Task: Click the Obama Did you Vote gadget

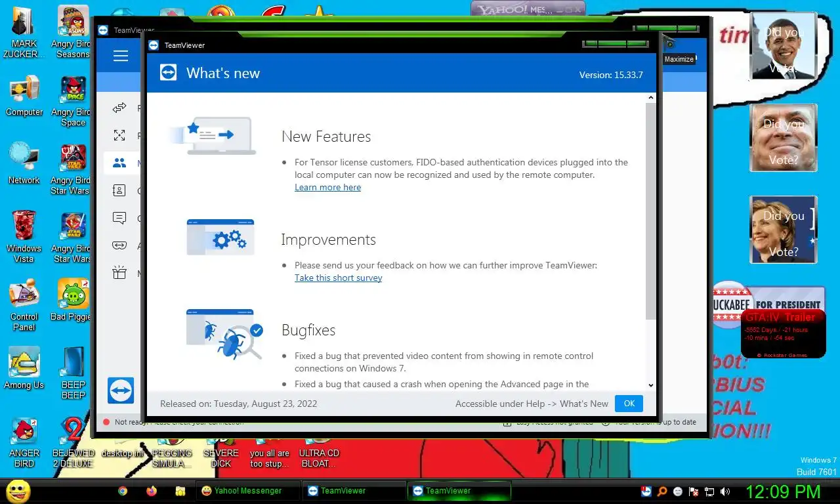Action: coord(783,46)
